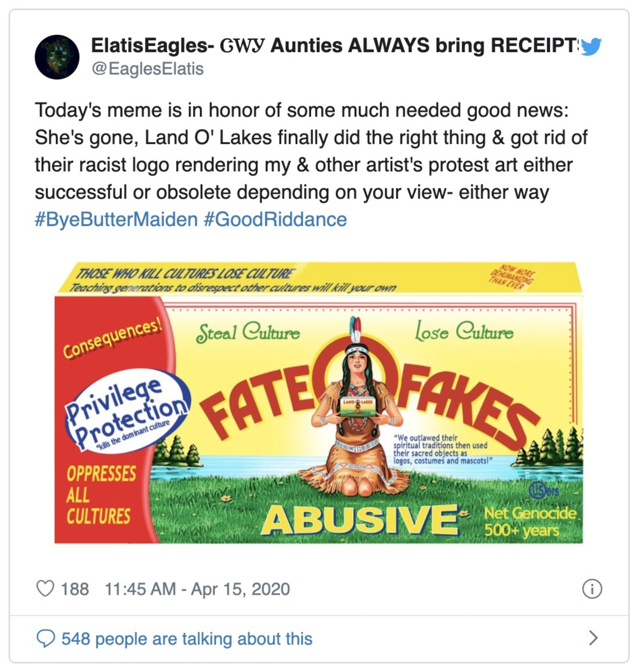Click the 11:45 AM - Apr 15, 2020 timestamp
The width and height of the screenshot is (637, 672).
[197, 589]
